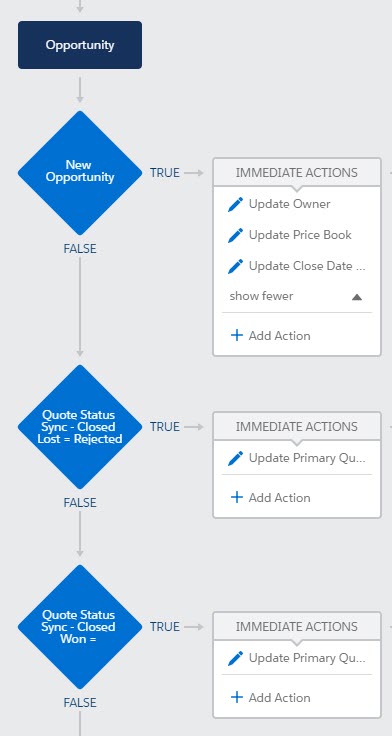The height and width of the screenshot is (736, 392).
Task: Select Quote Status Sync Closed Won diamond
Action: pyautogui.click(x=80, y=627)
